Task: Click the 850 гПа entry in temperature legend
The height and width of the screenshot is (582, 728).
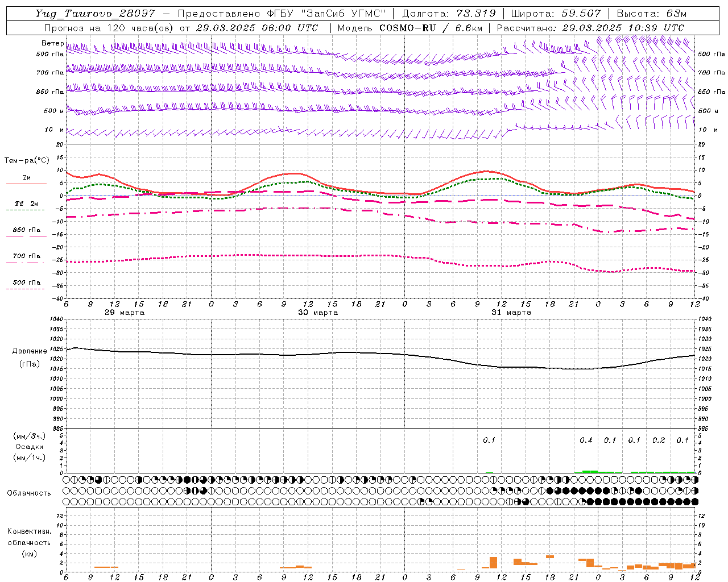Action: tap(26, 230)
